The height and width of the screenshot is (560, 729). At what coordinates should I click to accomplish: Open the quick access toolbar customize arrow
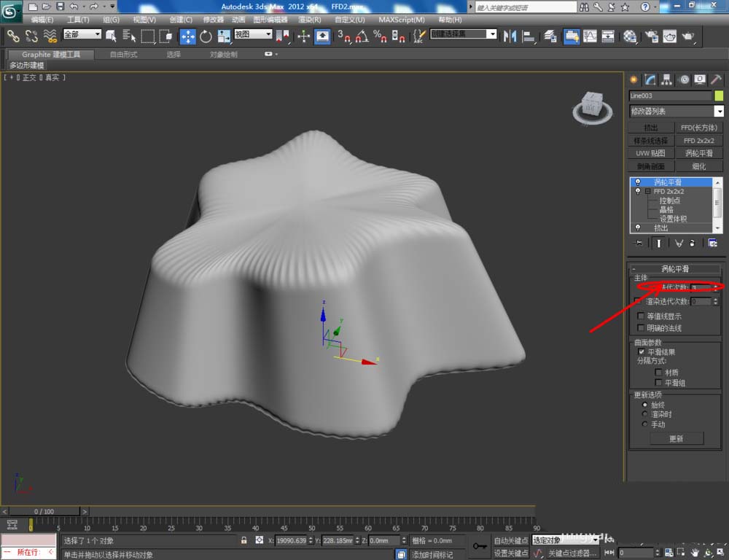(112, 7)
